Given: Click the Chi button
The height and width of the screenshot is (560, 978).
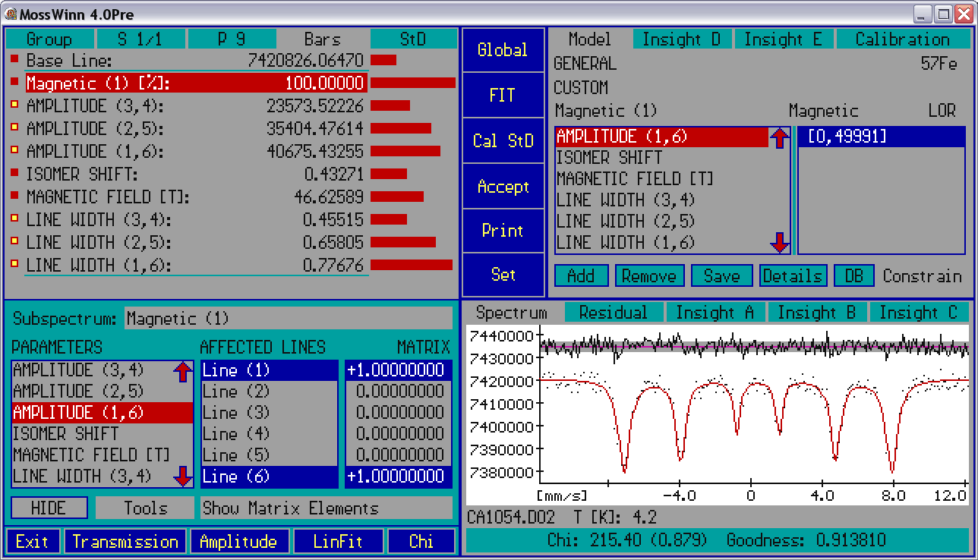Looking at the screenshot, I should tap(421, 542).
